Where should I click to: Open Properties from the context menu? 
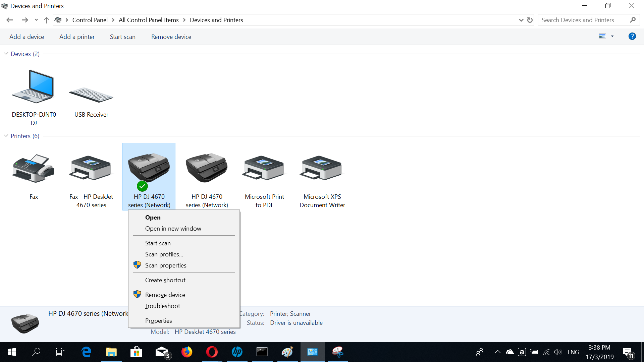pos(158,320)
